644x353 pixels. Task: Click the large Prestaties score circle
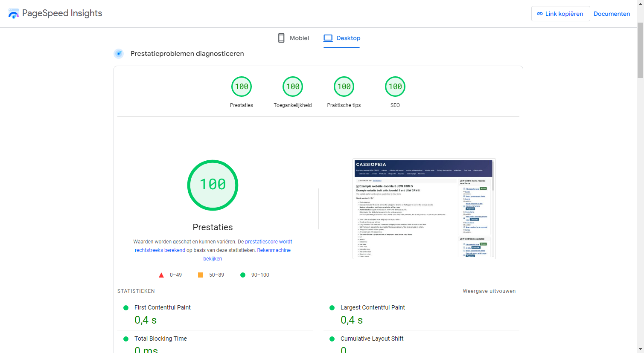213,185
